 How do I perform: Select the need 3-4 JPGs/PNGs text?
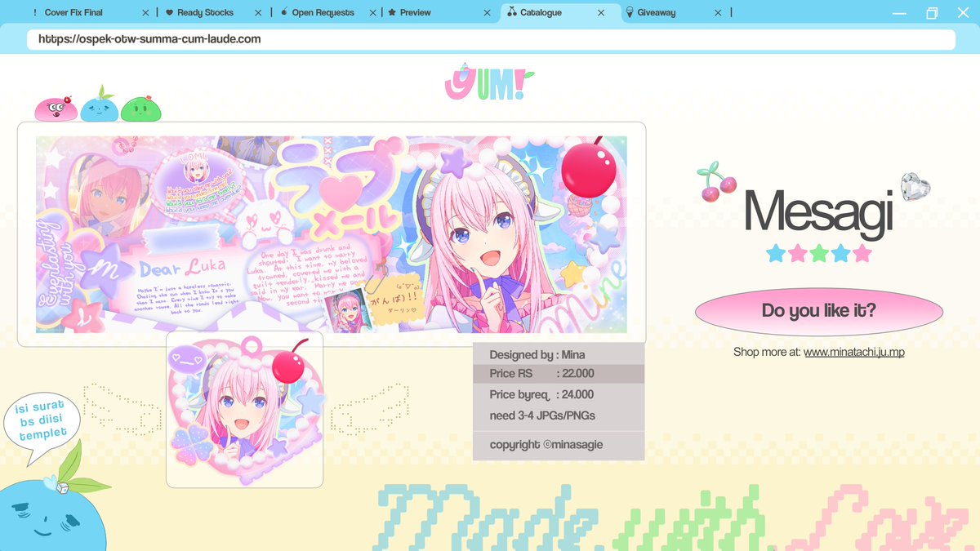click(542, 415)
